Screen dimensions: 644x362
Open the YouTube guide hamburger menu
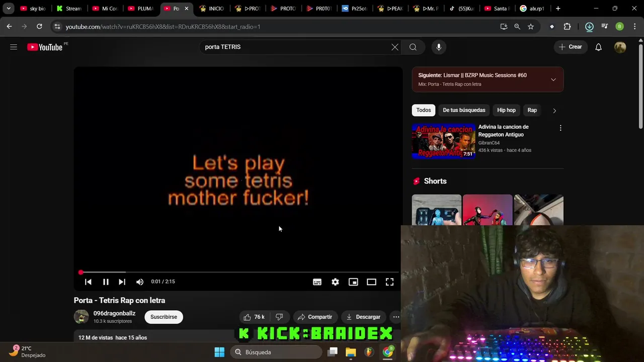pyautogui.click(x=14, y=47)
